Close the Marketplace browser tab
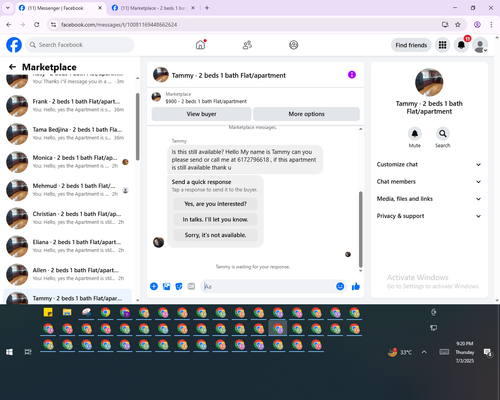Image resolution: width=500 pixels, height=400 pixels. 193,8
